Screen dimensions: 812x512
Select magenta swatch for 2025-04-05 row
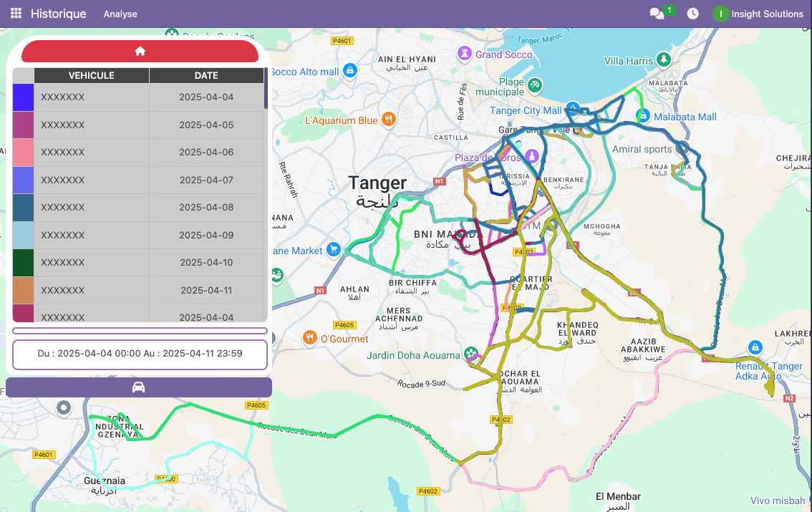(x=24, y=125)
